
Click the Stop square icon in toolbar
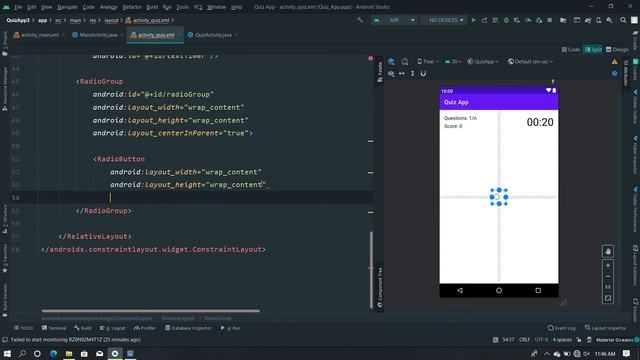pos(550,20)
